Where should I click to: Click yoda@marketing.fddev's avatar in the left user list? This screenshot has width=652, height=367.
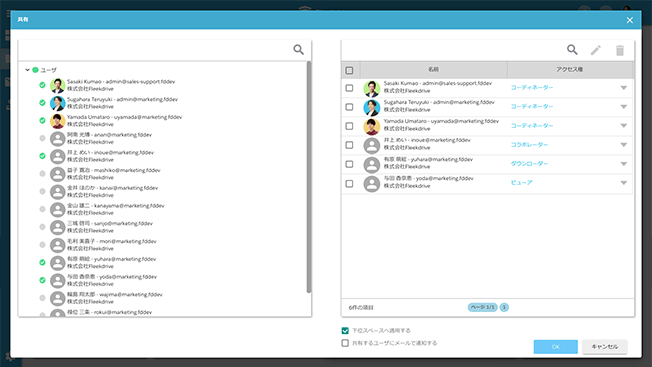coord(57,281)
